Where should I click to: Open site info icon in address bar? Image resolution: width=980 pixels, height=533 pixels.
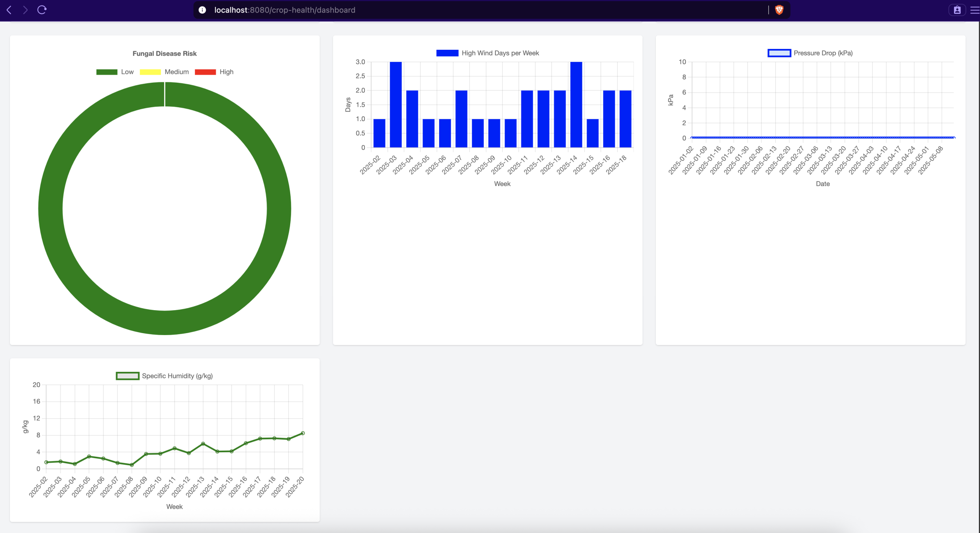[x=202, y=10]
